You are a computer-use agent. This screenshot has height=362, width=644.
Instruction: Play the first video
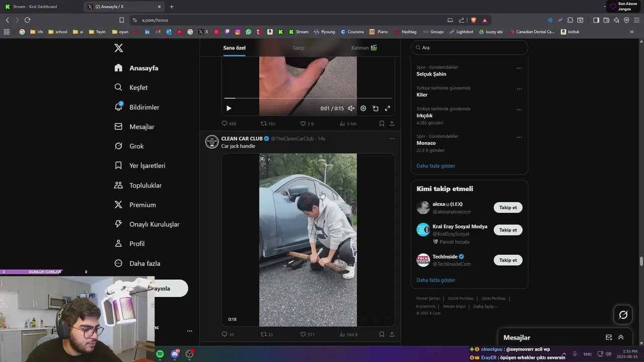tap(229, 108)
